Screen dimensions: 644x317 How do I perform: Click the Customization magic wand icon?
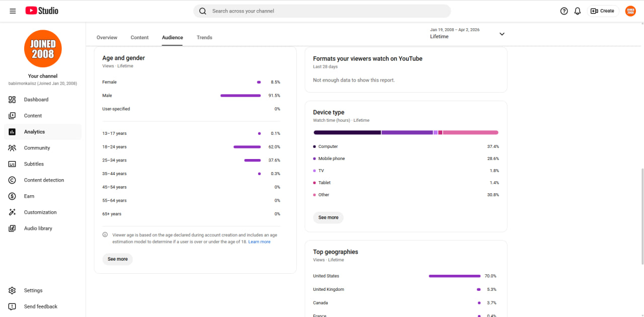pyautogui.click(x=12, y=212)
